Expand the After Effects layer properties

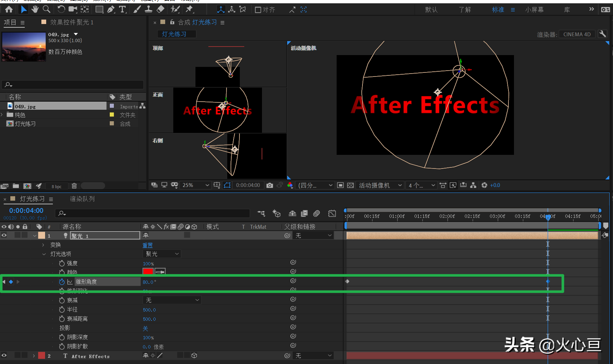coord(34,356)
